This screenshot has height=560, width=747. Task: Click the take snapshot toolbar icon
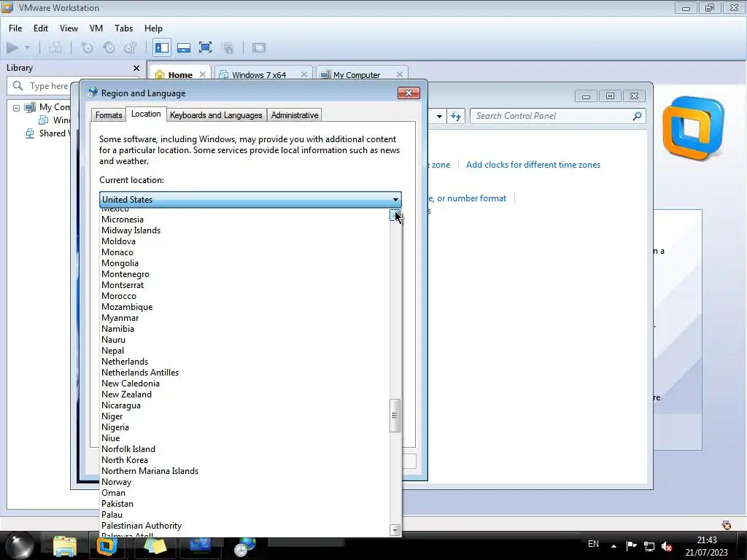point(87,47)
